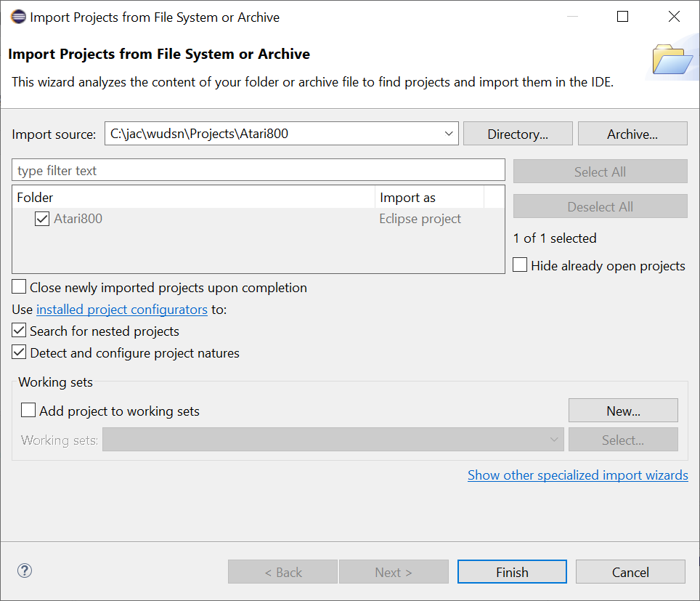Click the Import as column header
This screenshot has height=601, width=700.
point(429,197)
